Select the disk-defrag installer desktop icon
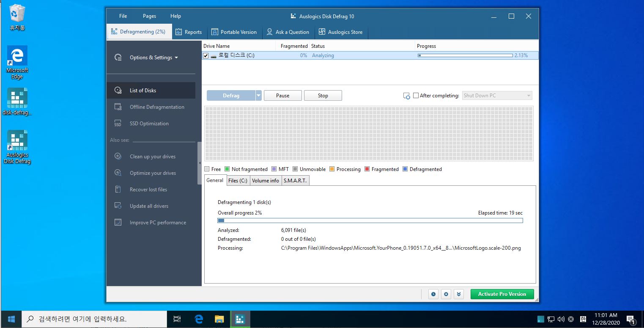This screenshot has width=644, height=328. click(17, 102)
